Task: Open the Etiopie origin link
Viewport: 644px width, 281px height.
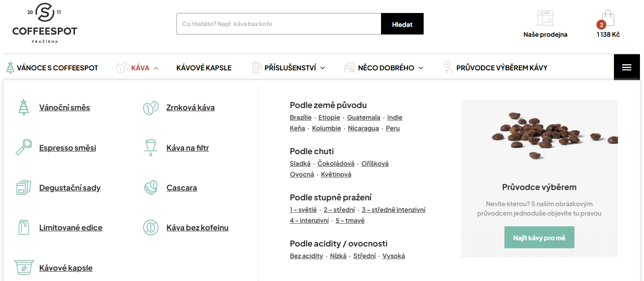Action: point(329,117)
